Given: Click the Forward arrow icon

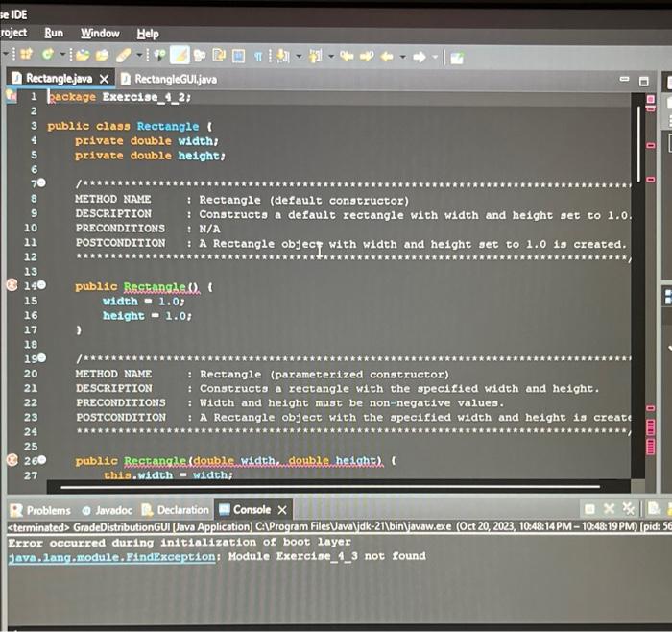Looking at the screenshot, I should tap(420, 57).
